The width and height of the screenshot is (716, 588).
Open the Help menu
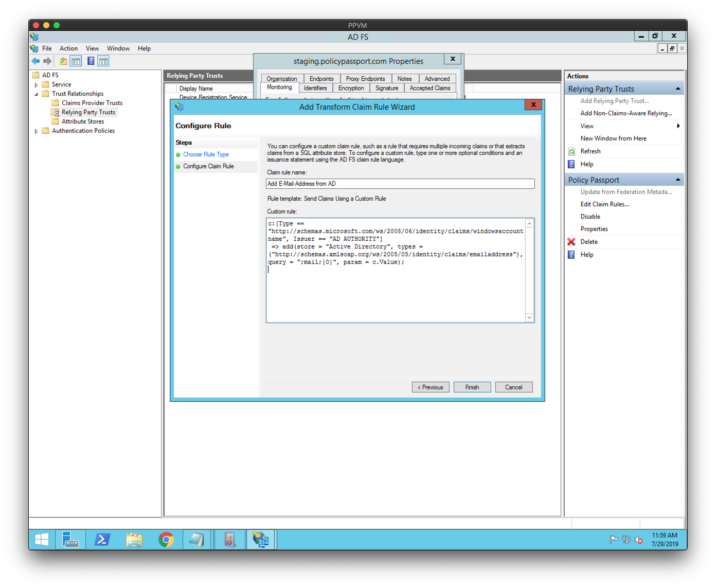click(x=144, y=48)
